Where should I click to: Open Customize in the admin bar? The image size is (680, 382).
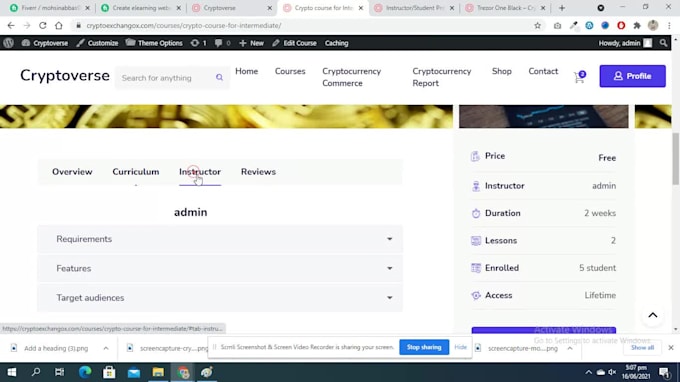point(97,43)
